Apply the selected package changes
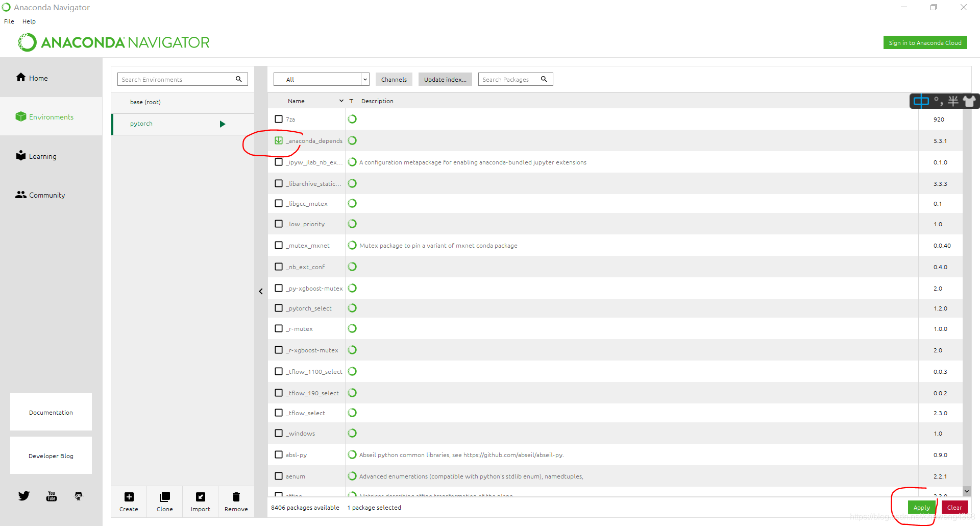The width and height of the screenshot is (980, 526). [x=921, y=507]
